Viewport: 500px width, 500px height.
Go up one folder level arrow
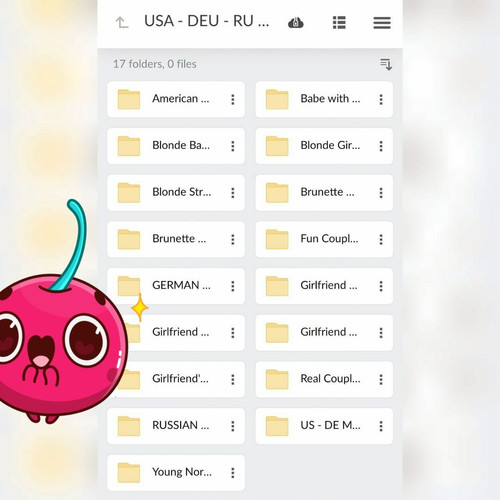(122, 23)
